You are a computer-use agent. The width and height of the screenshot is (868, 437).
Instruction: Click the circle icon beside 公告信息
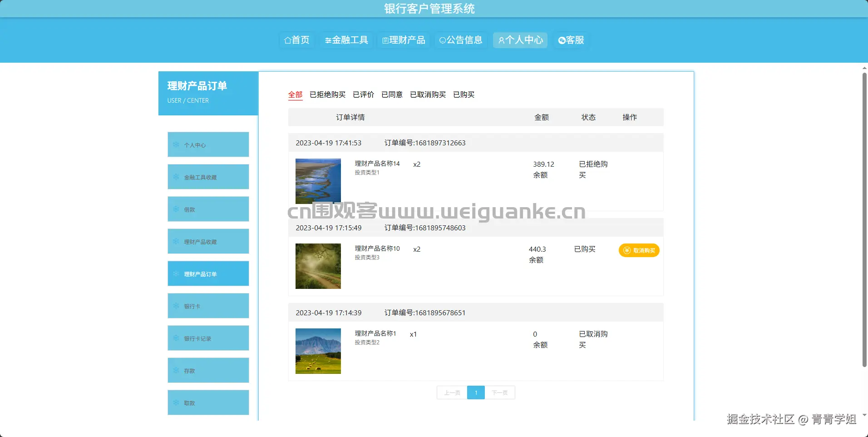[442, 40]
